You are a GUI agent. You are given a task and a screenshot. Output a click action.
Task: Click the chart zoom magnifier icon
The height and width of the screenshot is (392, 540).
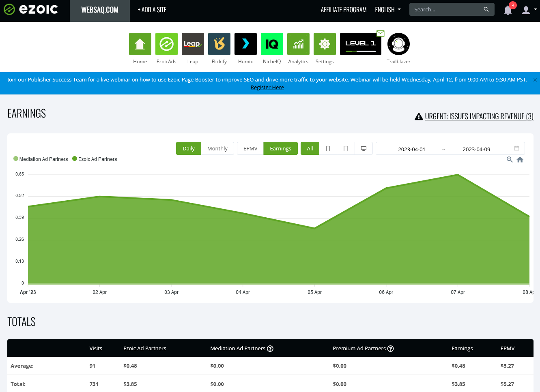click(x=510, y=160)
